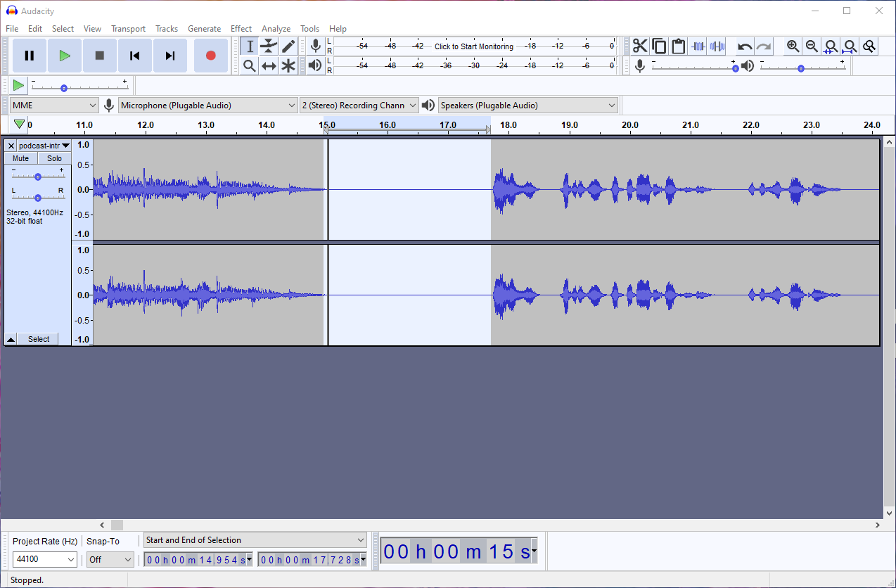Open the Effect menu
896x588 pixels.
241,29
